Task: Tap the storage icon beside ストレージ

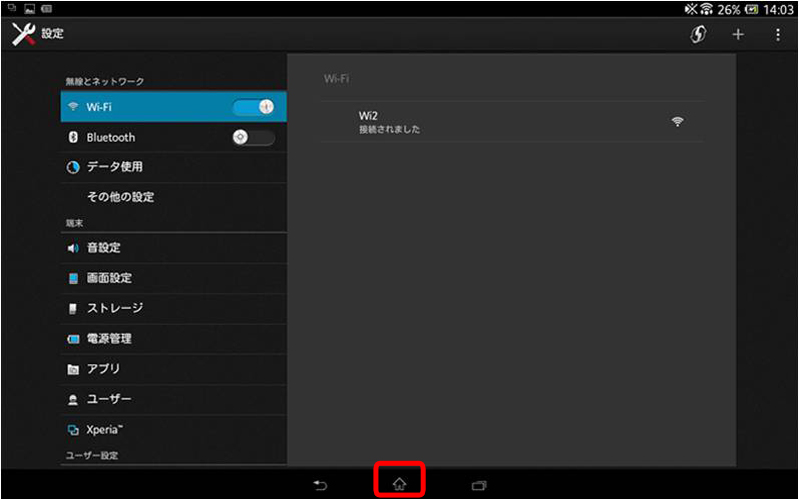Action: click(73, 308)
